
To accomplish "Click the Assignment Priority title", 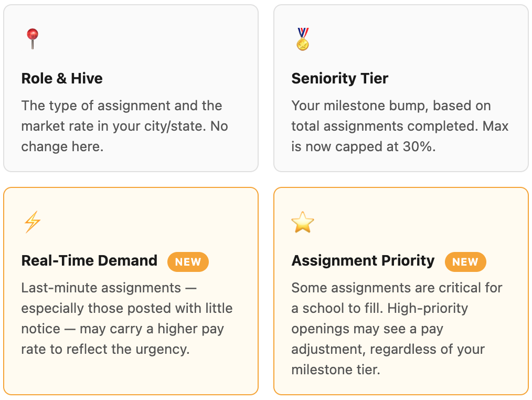I will (363, 261).
